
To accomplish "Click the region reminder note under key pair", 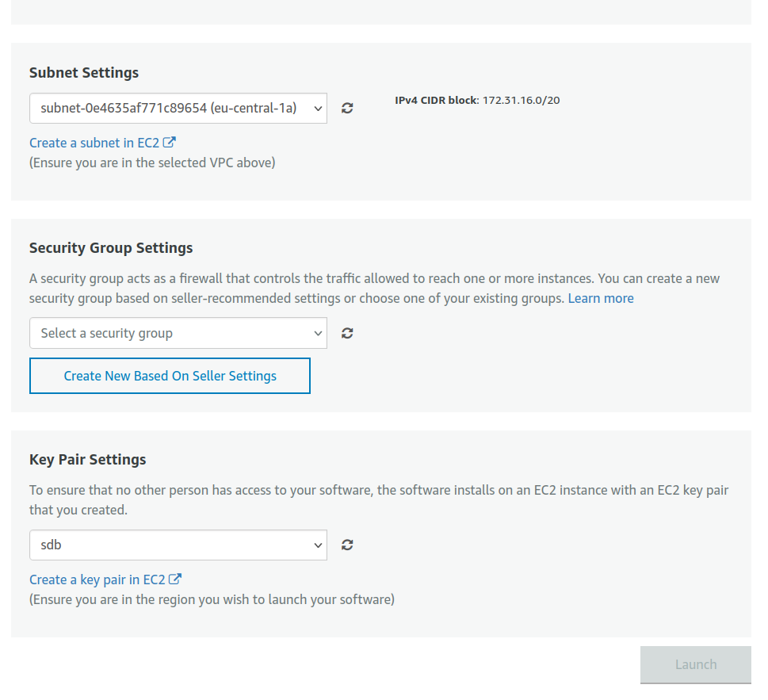I will coord(212,600).
